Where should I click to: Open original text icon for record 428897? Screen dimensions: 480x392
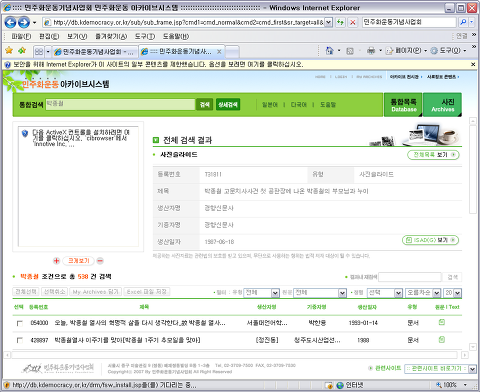click(442, 339)
